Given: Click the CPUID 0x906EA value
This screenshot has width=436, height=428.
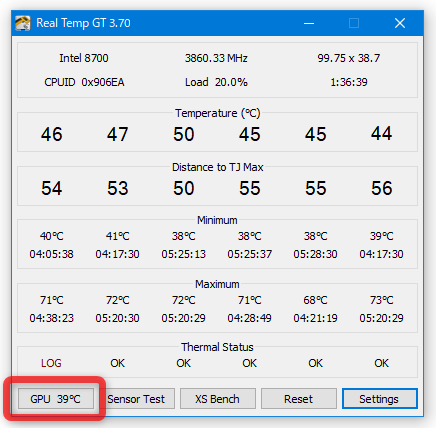Looking at the screenshot, I should [84, 82].
